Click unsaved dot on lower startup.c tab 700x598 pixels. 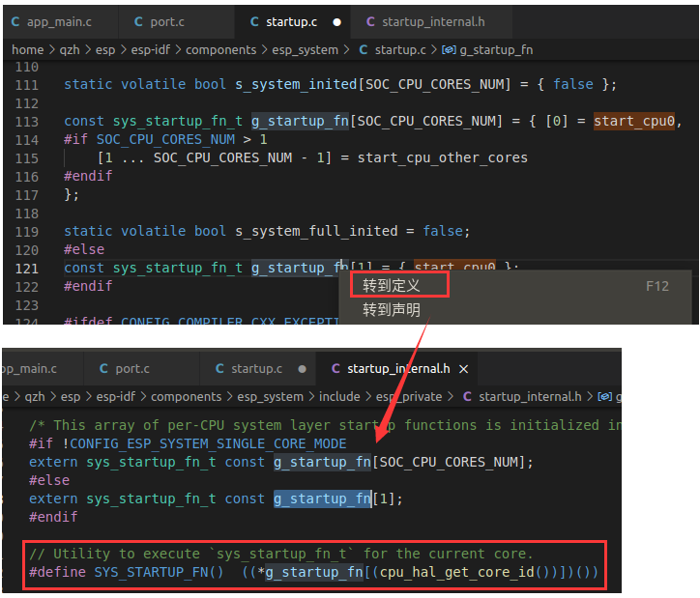(303, 369)
